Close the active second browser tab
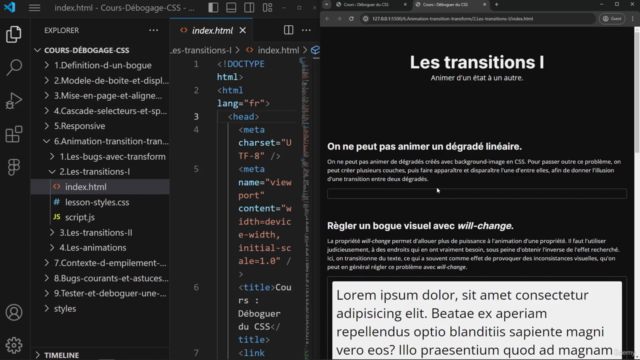 (484, 4)
